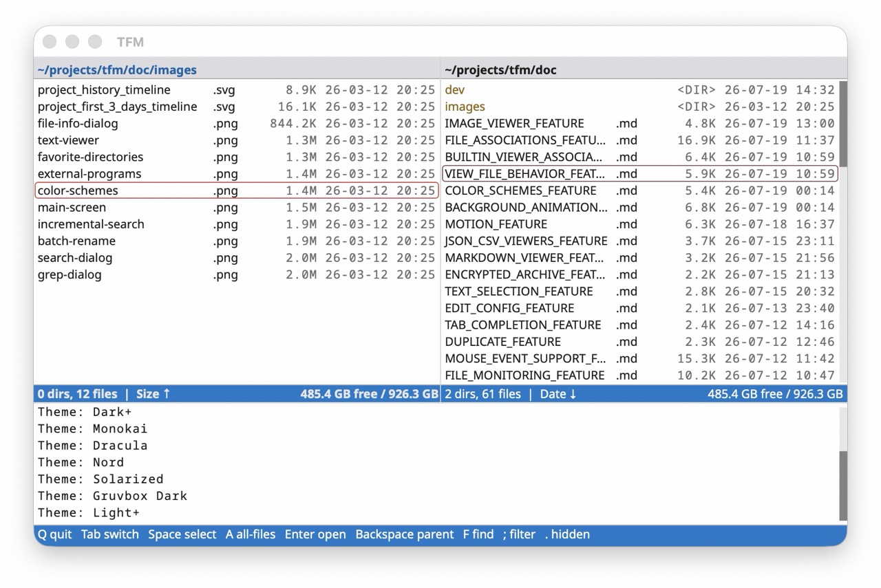This screenshot has width=881, height=588.
Task: Select the BUILTIN_VIEWER_ASSOCIA… .md file
Action: [640, 157]
